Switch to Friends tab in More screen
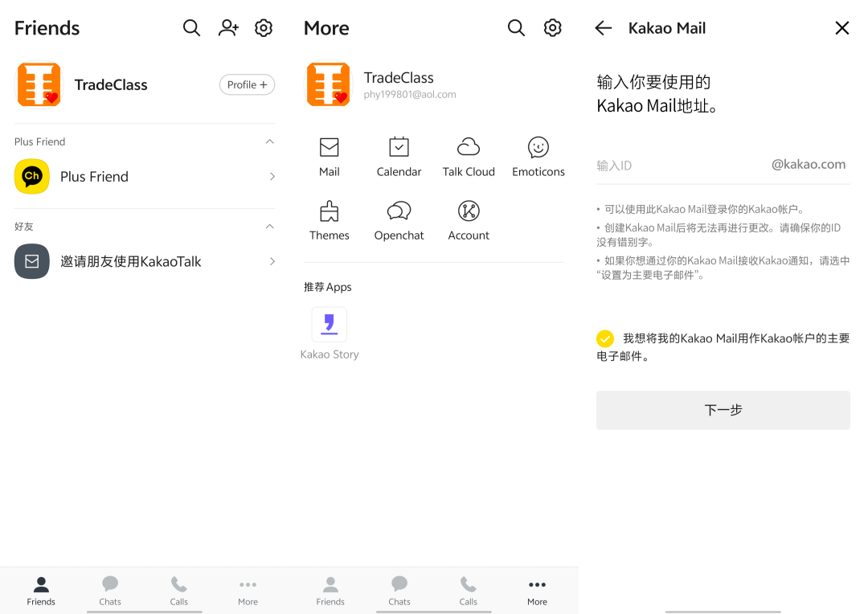Screen dimensions: 868x614 (x=330, y=591)
